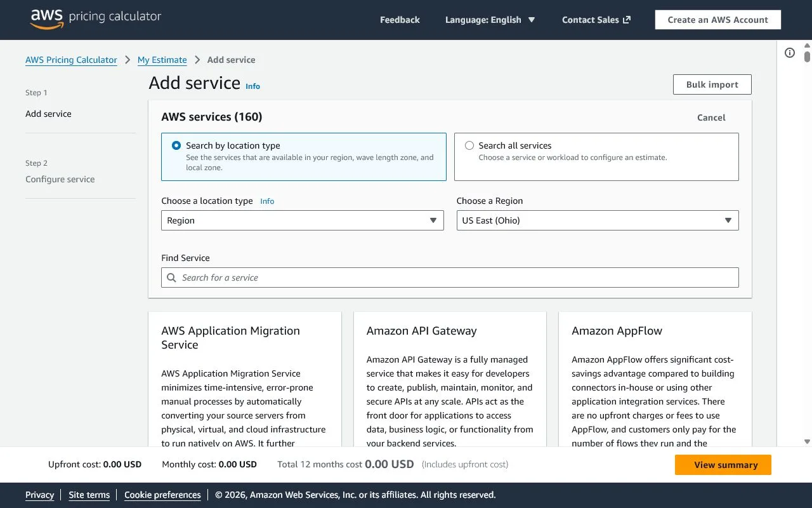Click the Feedback menu item

(400, 20)
